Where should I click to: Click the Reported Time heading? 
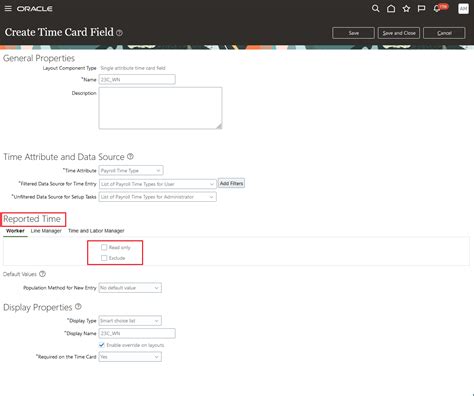click(x=32, y=219)
